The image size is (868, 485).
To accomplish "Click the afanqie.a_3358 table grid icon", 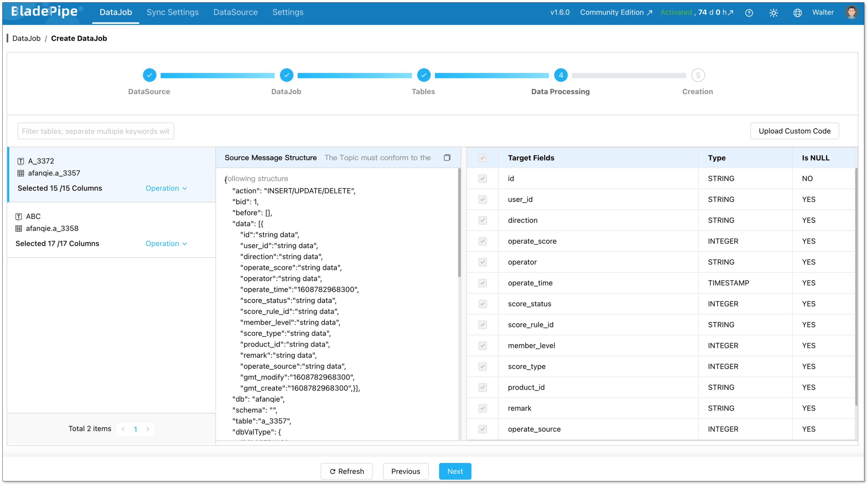I will [x=19, y=228].
